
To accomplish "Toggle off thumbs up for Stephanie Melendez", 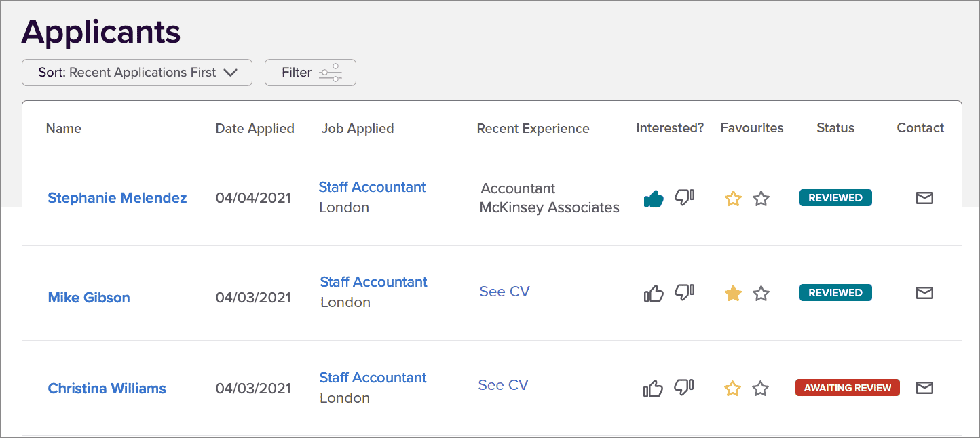I will coord(654,199).
